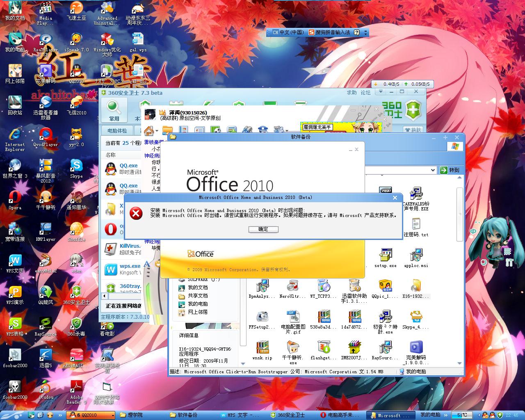Open KMPlayer desktop shortcut
Screen dimensions: 525x420
pyautogui.click(x=46, y=231)
